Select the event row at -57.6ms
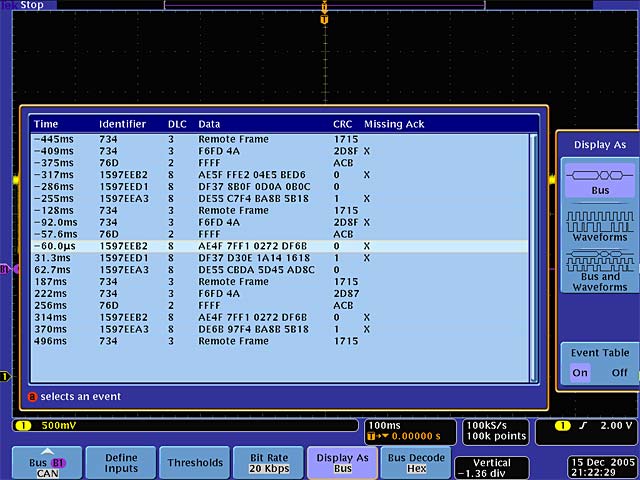The height and width of the screenshot is (480, 640). pos(280,234)
